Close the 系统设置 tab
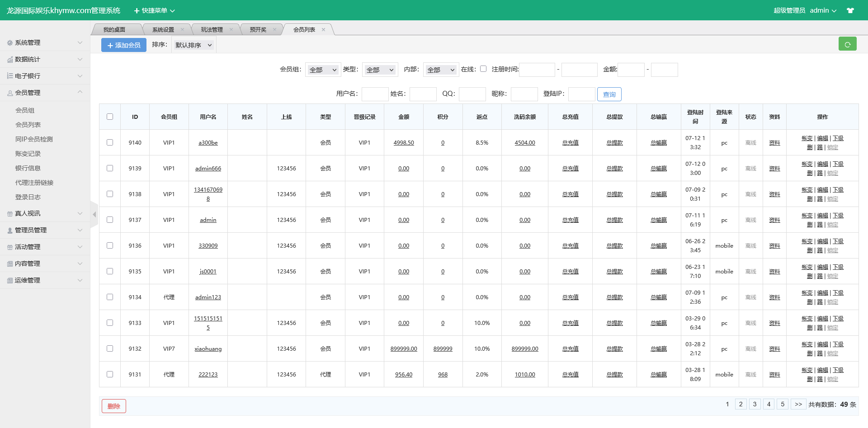 coord(182,30)
